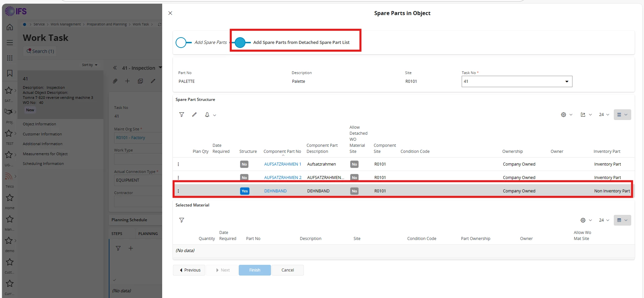
Task: Open the bookmarks icon in the sidebar
Action: (10, 73)
